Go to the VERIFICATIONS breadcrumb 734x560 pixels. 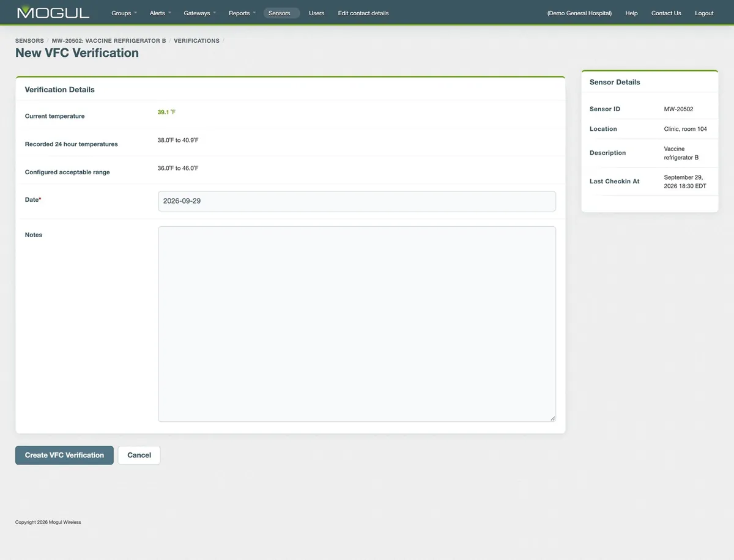click(196, 41)
